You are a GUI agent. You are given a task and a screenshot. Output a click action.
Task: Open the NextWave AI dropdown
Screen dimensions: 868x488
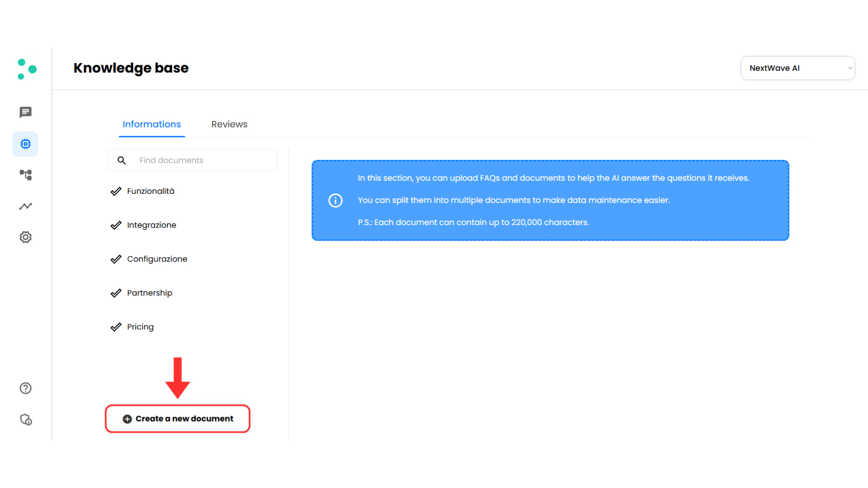coord(797,68)
